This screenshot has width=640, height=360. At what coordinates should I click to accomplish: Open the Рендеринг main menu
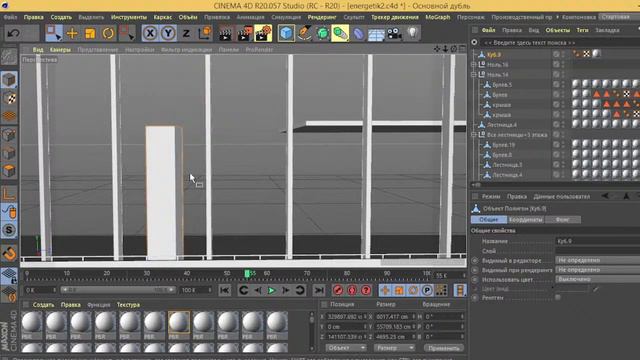tap(322, 17)
